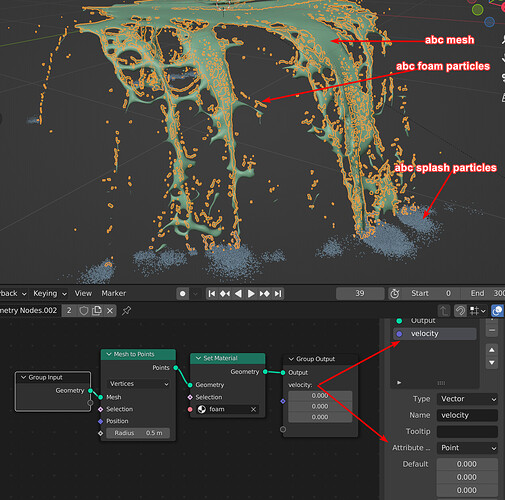Viewport: 505px width, 500px height.
Task: Clear the foam material with X
Action: pos(253,409)
